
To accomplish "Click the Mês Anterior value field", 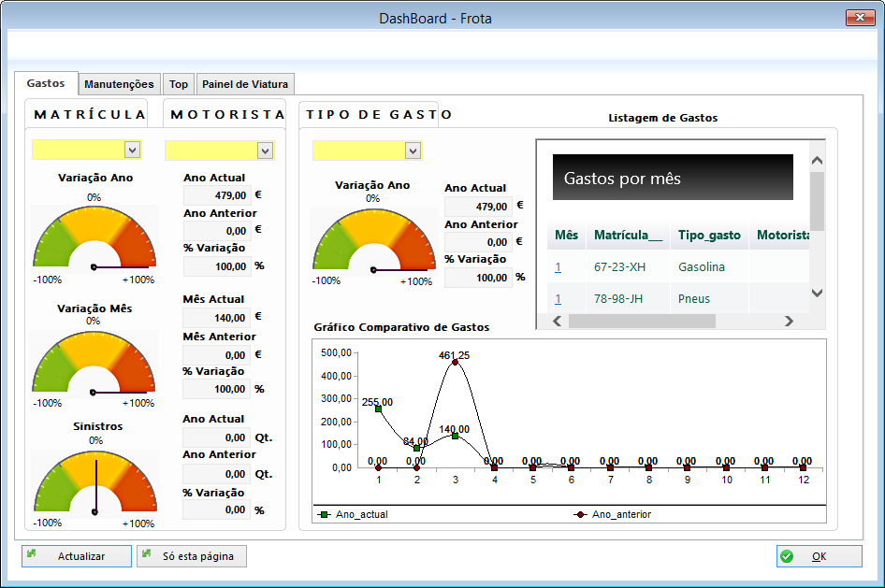I will point(216,355).
